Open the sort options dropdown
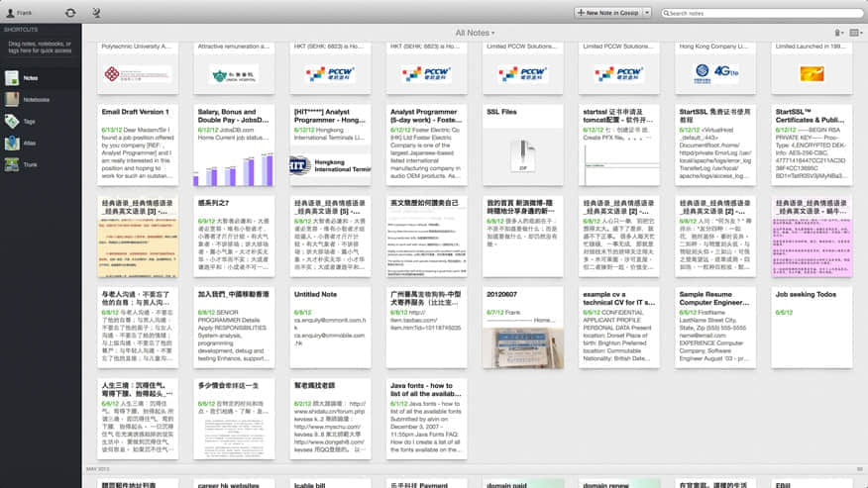Screen dimensions: 868x488 tap(839, 33)
